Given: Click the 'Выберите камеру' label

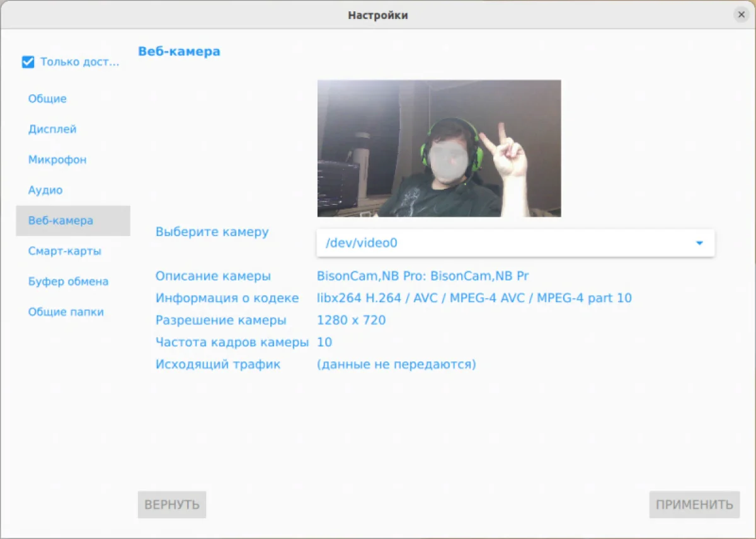Looking at the screenshot, I should pos(212,232).
